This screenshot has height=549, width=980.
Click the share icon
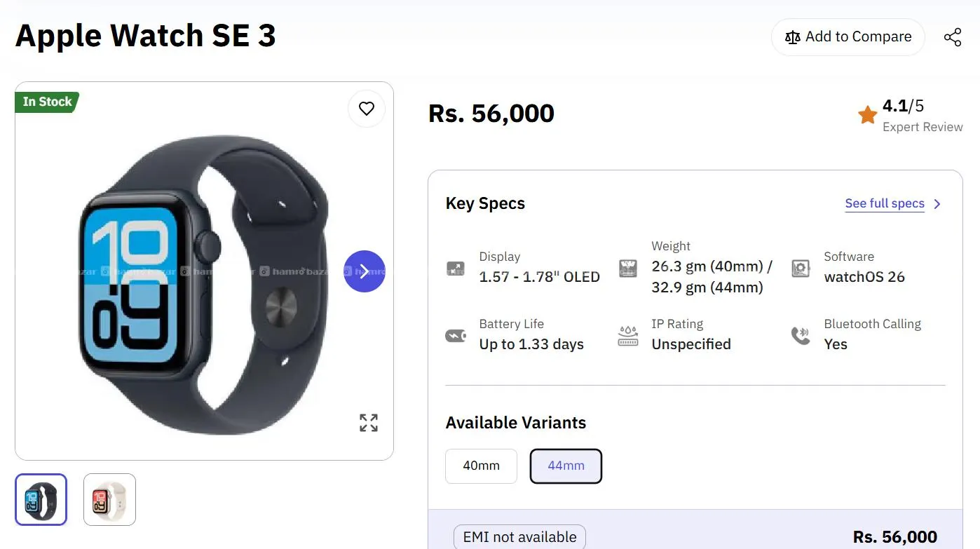952,37
